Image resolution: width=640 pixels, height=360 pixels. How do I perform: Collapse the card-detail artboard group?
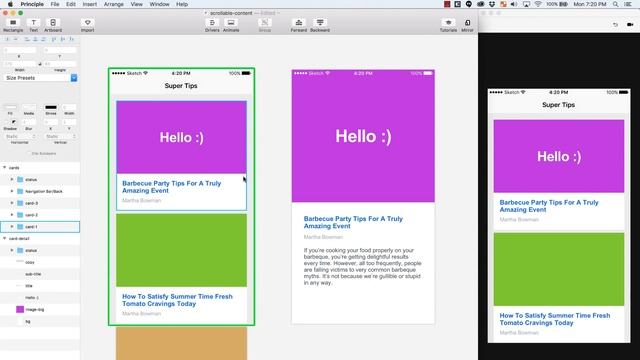click(5, 238)
